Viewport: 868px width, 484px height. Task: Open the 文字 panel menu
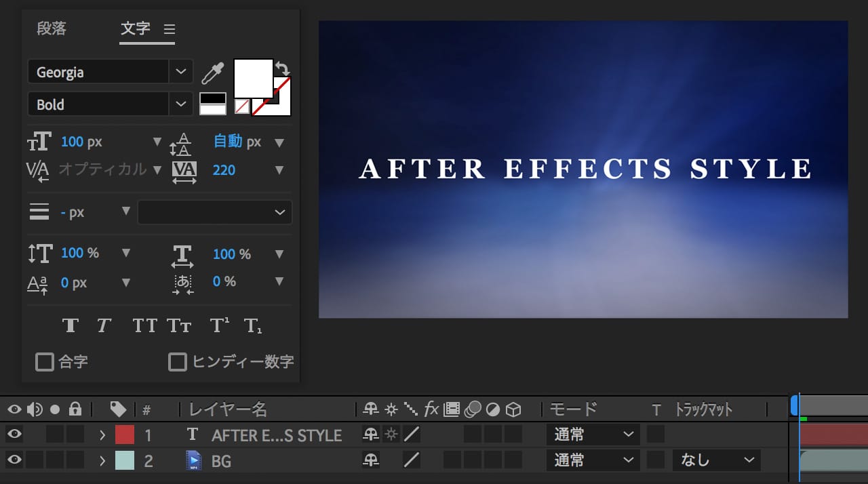pos(170,29)
